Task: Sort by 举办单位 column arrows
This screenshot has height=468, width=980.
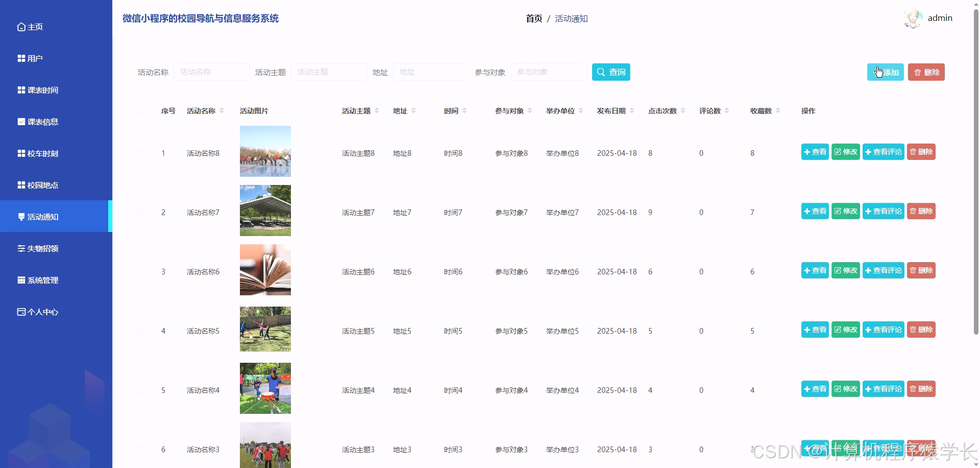Action: 581,111
